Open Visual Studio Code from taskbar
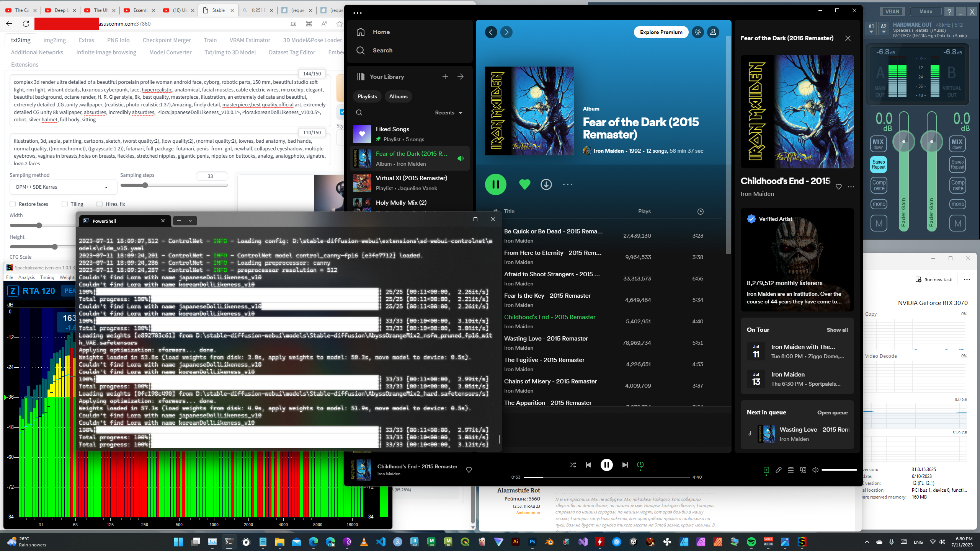 coord(381,542)
